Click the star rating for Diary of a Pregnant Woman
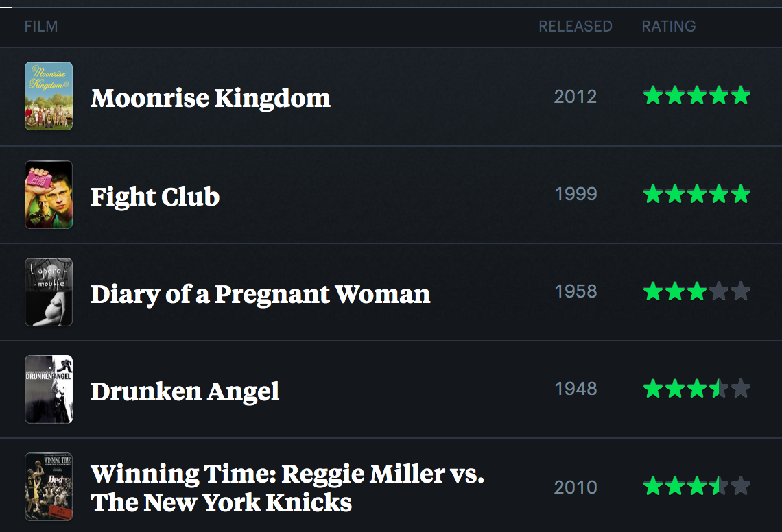 (x=696, y=292)
